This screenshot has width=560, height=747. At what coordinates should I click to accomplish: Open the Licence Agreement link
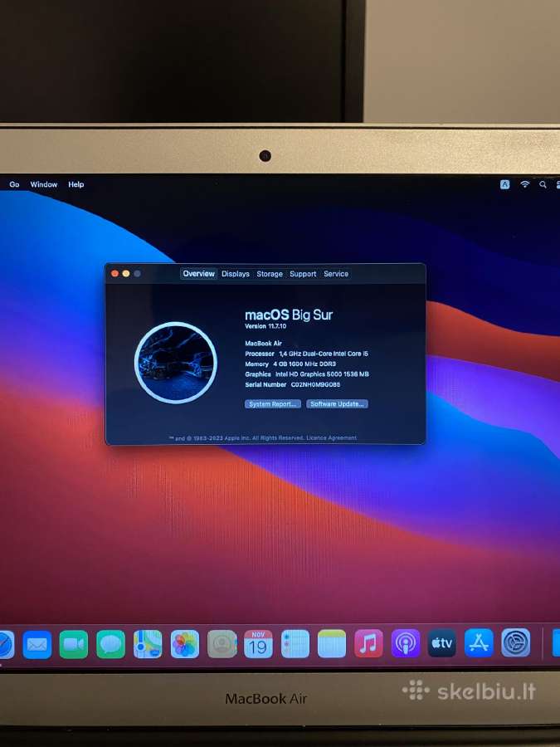[x=331, y=437]
